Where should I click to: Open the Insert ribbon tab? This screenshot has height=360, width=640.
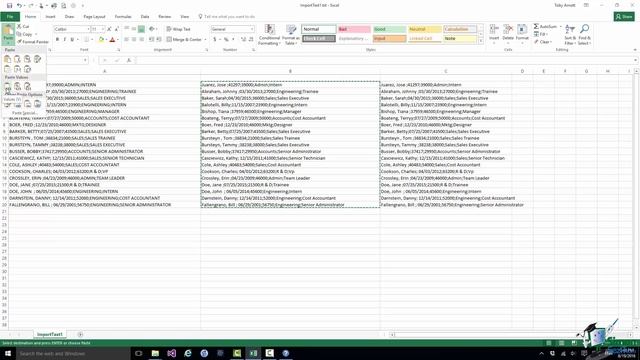coord(51,17)
